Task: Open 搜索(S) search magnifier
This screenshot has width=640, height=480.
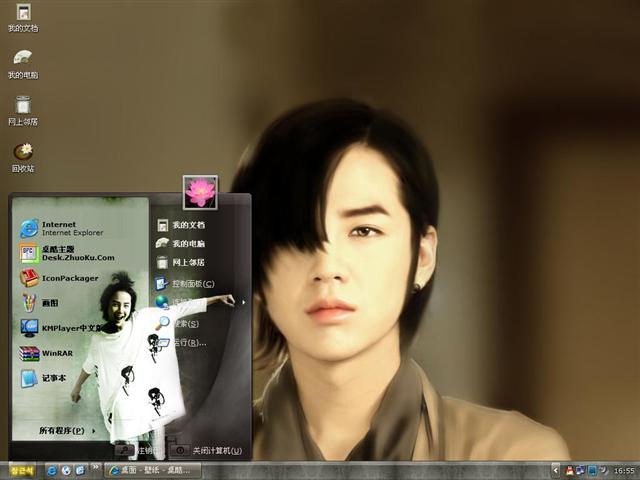Action: [x=177, y=323]
